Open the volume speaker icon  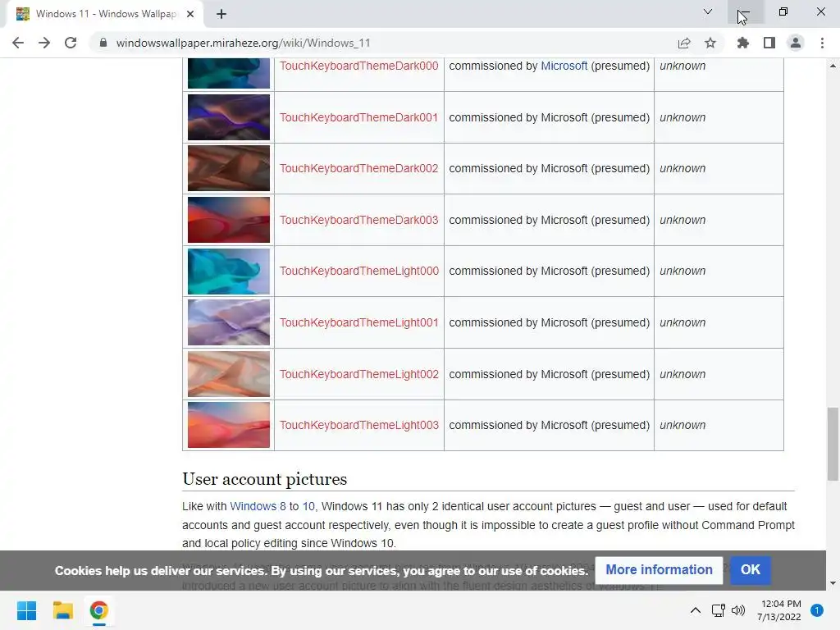(738, 610)
